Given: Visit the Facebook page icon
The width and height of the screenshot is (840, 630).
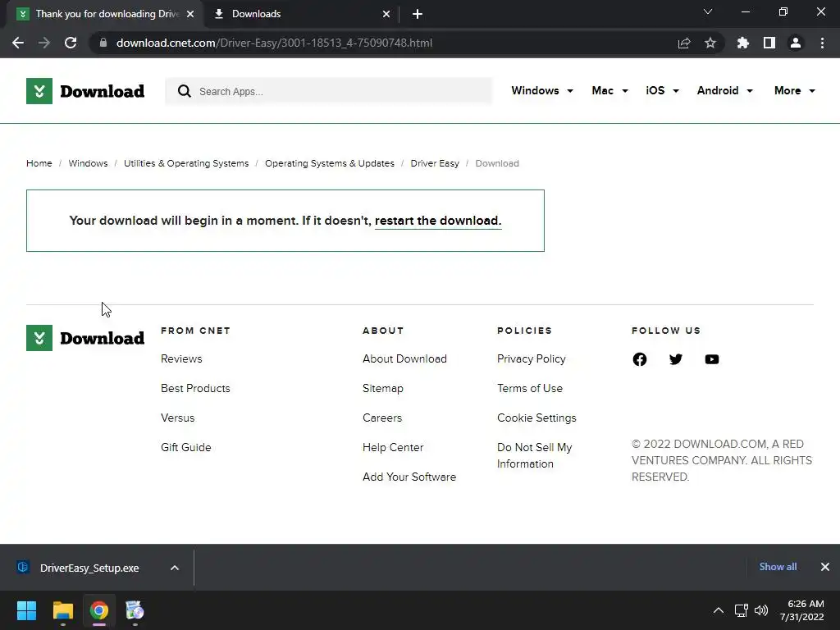Looking at the screenshot, I should point(640,359).
